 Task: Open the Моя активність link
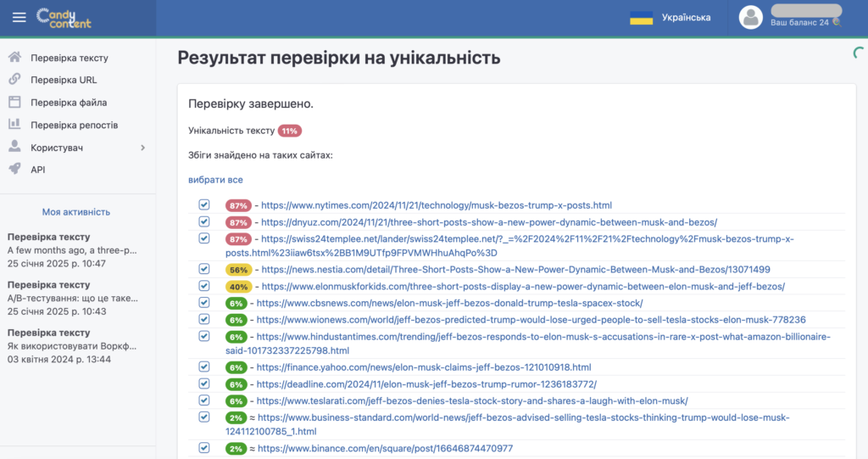[75, 212]
